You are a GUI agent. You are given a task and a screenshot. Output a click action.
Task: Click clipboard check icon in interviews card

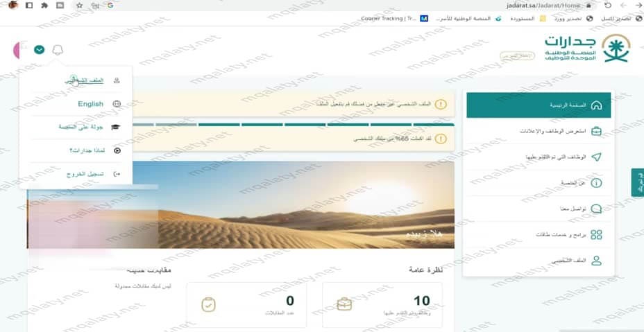(x=209, y=304)
